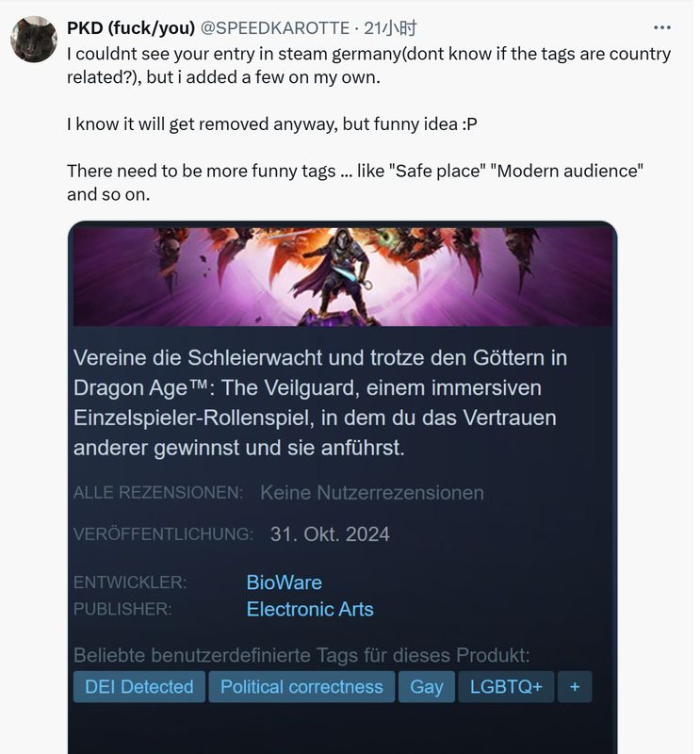Select the Gay tag

tap(427, 687)
